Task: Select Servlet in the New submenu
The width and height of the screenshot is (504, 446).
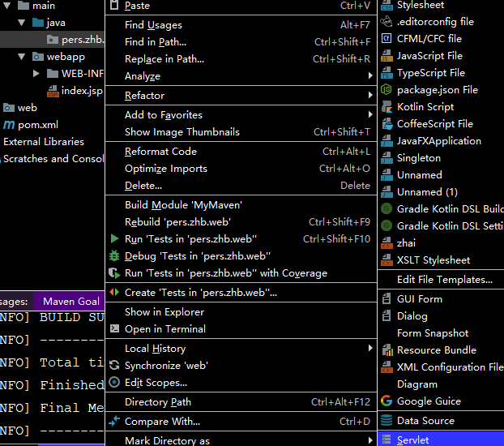Action: (x=441, y=439)
